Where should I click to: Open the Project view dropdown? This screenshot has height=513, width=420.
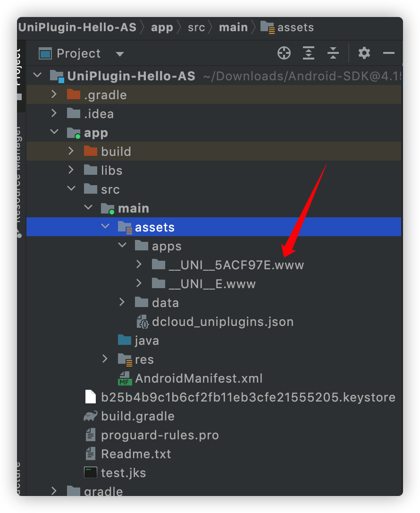point(119,54)
